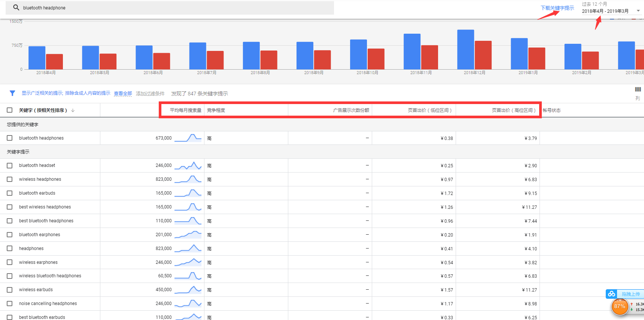Viewport: 644px width, 320px height.
Task: Tick the select-all checkbox in table header
Action: point(10,110)
